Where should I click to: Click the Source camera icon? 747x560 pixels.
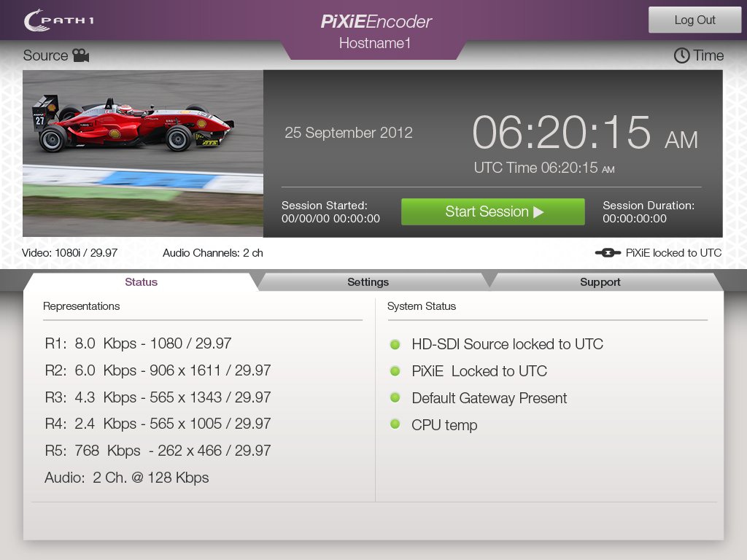81,55
